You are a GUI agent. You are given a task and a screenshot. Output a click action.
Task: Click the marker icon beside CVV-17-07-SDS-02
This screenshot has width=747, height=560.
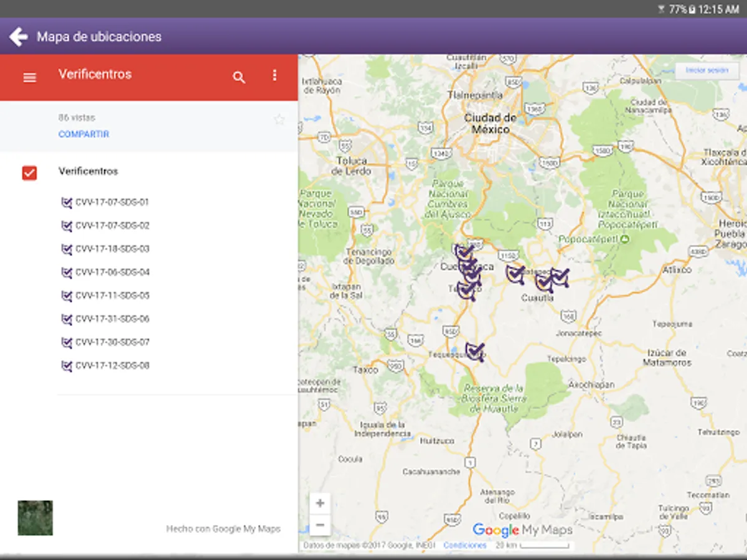pyautogui.click(x=67, y=226)
